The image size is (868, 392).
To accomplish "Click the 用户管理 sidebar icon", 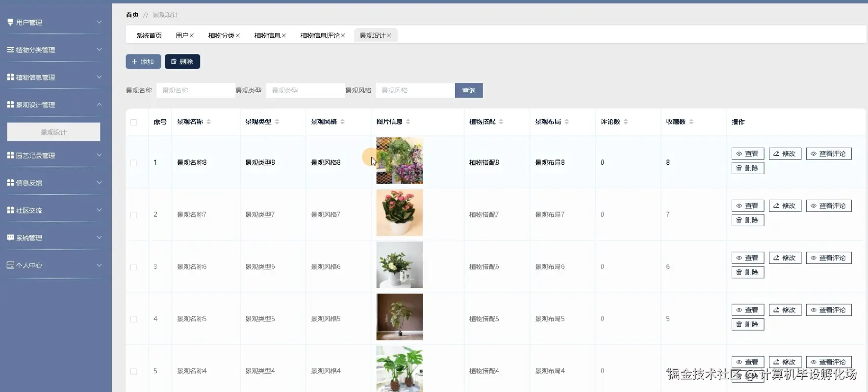I will pyautogui.click(x=10, y=22).
